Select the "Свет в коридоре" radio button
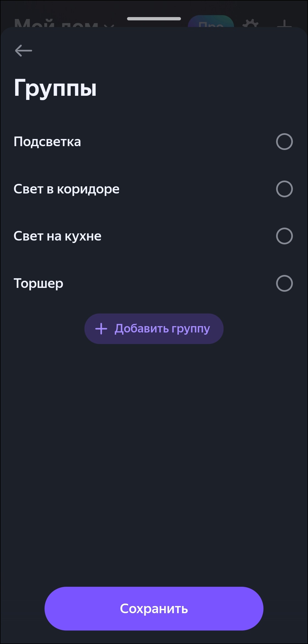Image resolution: width=308 pixels, height=644 pixels. 284,189
